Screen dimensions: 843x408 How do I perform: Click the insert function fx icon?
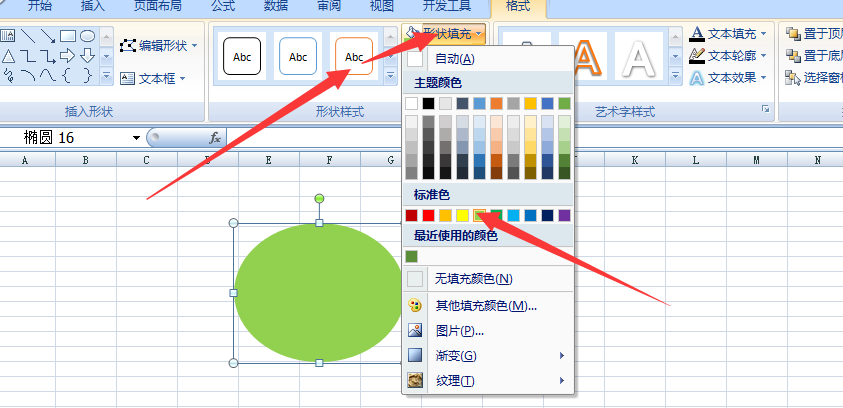(215, 138)
